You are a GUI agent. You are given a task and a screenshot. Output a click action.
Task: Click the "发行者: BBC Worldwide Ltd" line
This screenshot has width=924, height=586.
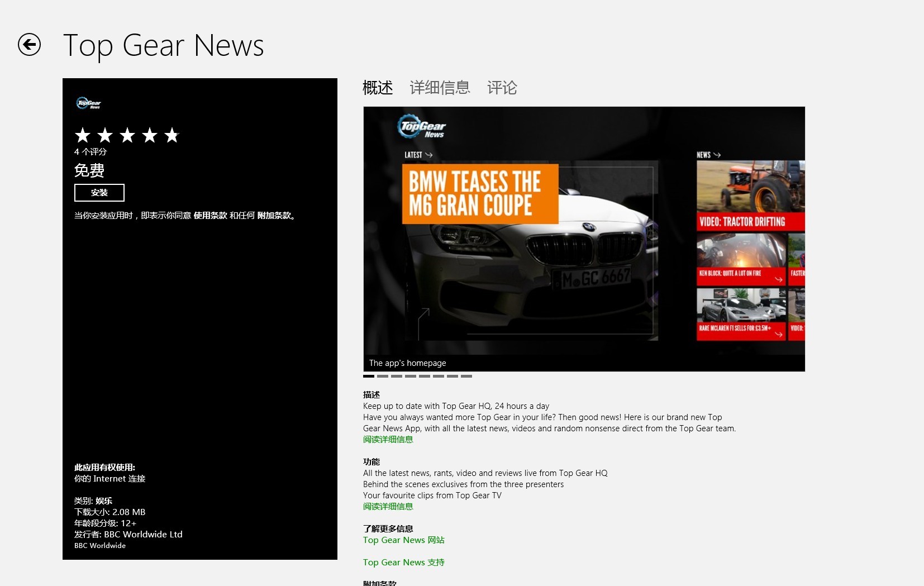click(128, 535)
